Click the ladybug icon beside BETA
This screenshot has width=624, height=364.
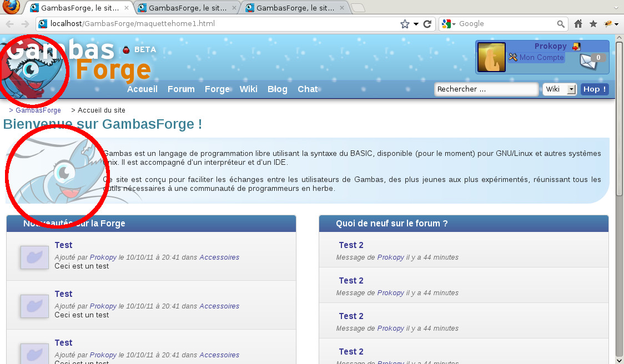(x=126, y=50)
